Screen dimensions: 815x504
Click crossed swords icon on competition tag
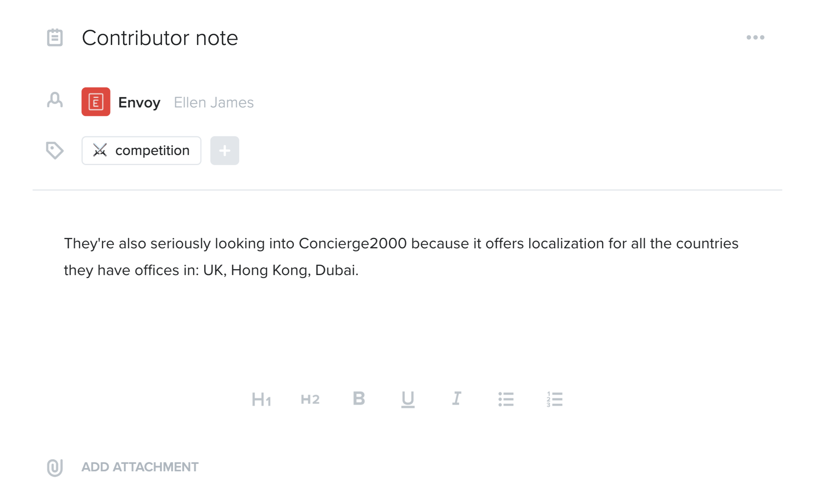click(100, 150)
